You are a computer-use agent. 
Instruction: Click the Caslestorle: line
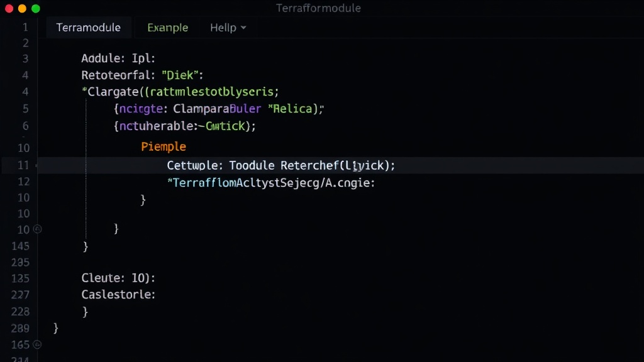[118, 295]
